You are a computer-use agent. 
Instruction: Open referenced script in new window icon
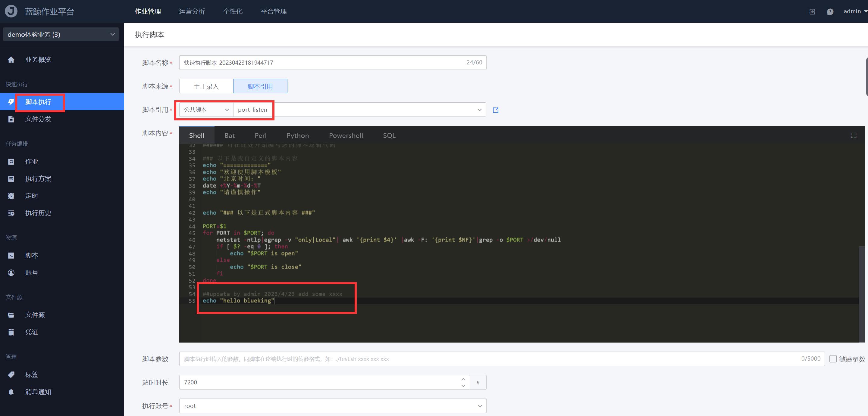pos(495,110)
